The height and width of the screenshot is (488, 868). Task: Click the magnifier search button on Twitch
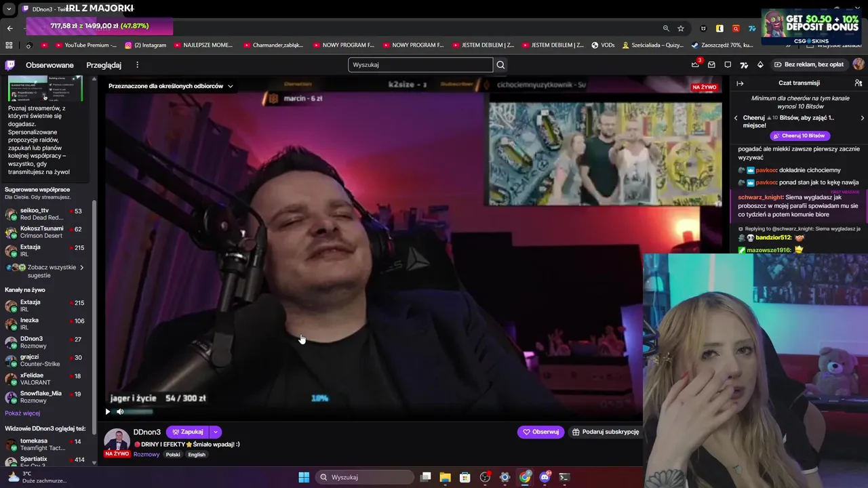[500, 65]
